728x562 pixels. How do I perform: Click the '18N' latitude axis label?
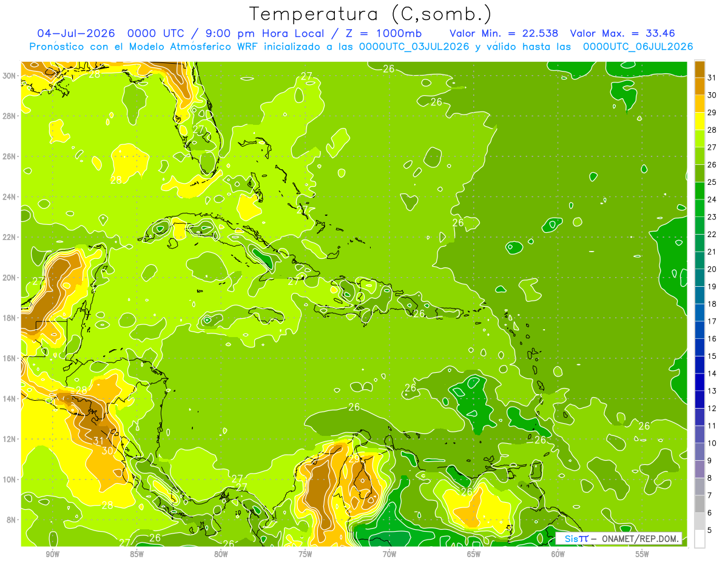pyautogui.click(x=9, y=318)
